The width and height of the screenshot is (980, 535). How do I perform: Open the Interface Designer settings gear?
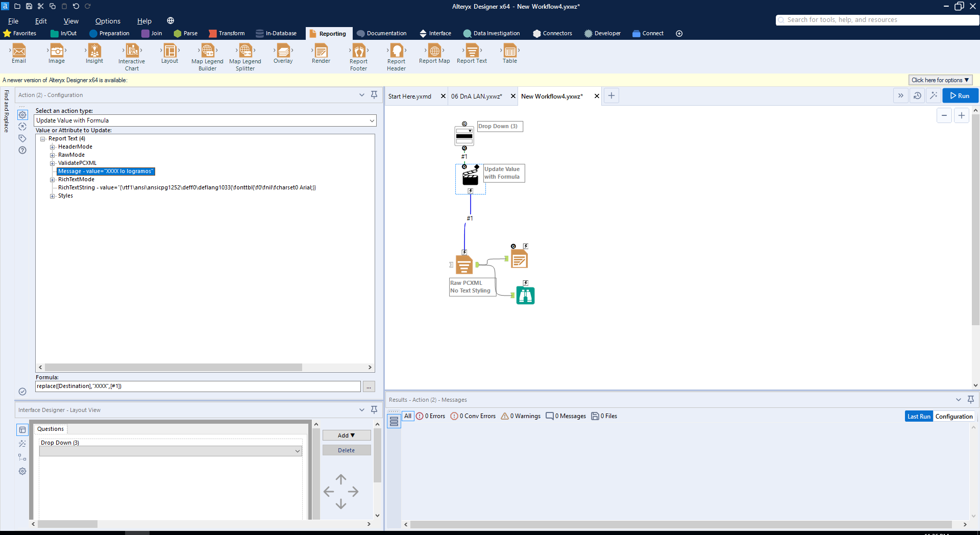(x=22, y=471)
